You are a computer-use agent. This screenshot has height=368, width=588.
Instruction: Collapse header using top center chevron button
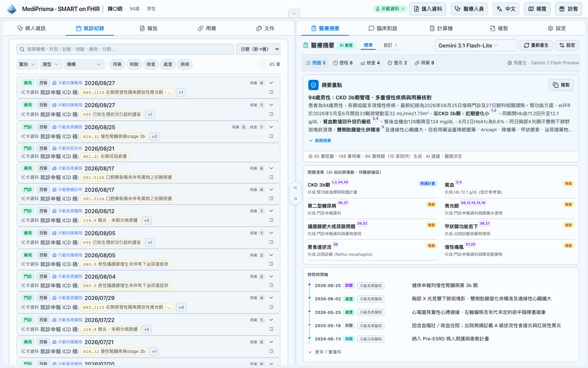294,14
